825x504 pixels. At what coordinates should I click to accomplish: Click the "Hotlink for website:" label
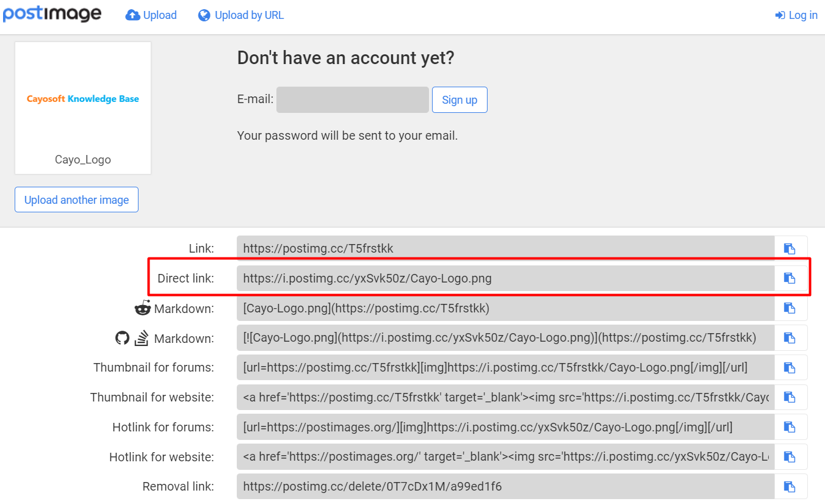coord(162,456)
